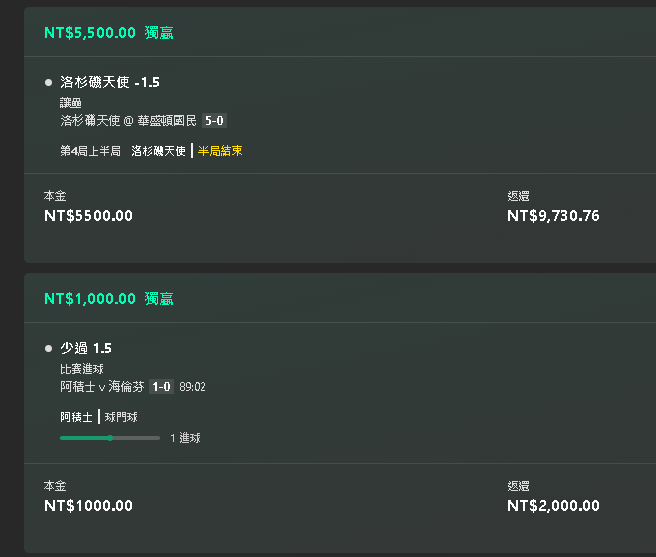Click the green goal progress bar

[110, 438]
